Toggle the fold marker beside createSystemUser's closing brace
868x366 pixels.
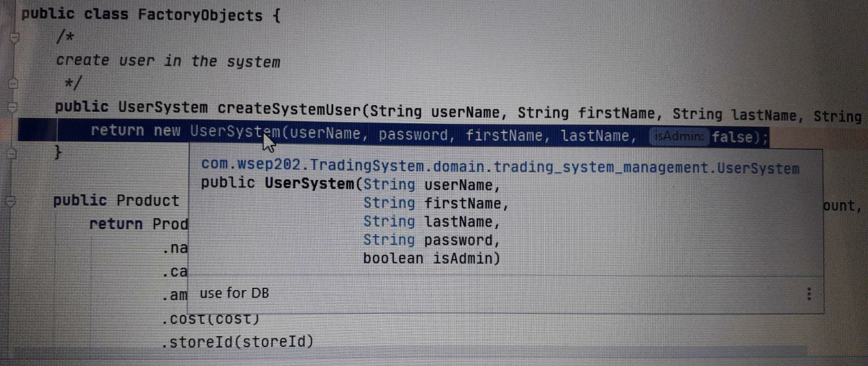pos(12,154)
